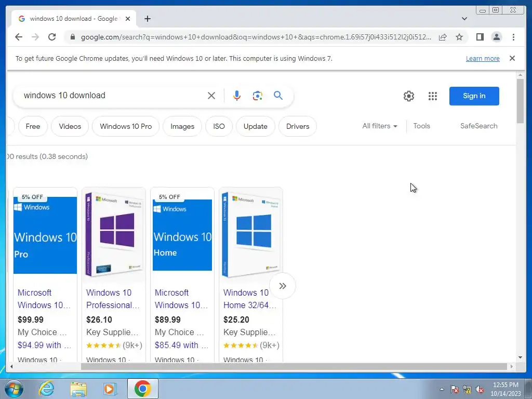
Task: Show hidden tray icons arrow
Action: click(x=442, y=389)
